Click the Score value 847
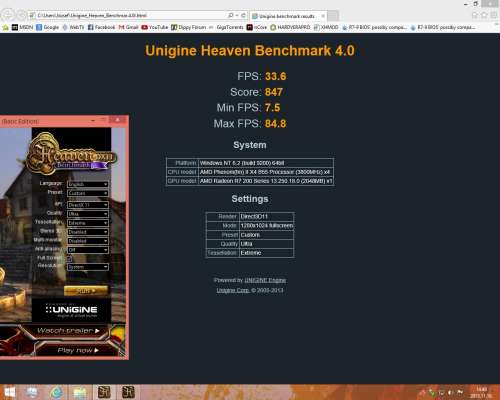 click(x=274, y=92)
